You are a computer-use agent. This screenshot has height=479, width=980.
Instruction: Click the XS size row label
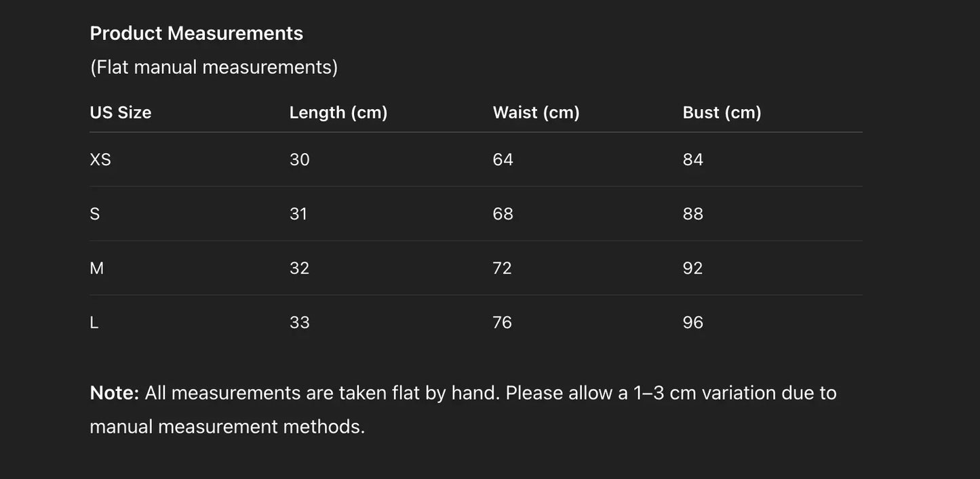click(100, 160)
